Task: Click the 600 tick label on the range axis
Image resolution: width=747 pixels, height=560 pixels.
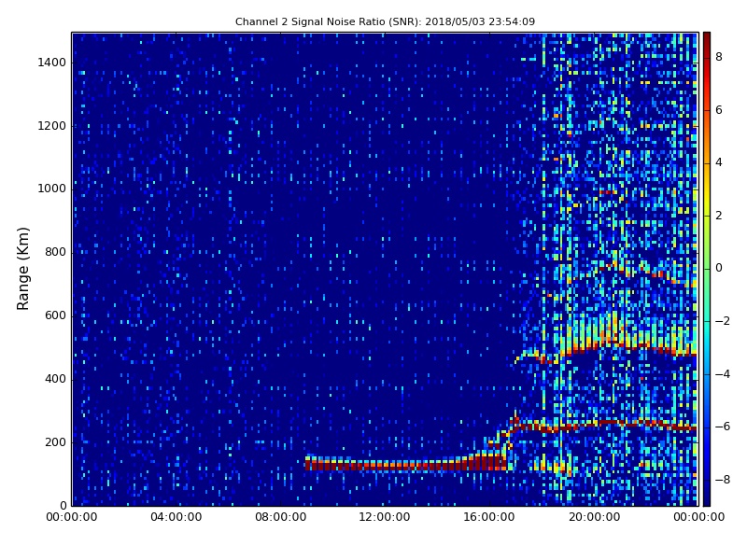Action: tap(55, 315)
